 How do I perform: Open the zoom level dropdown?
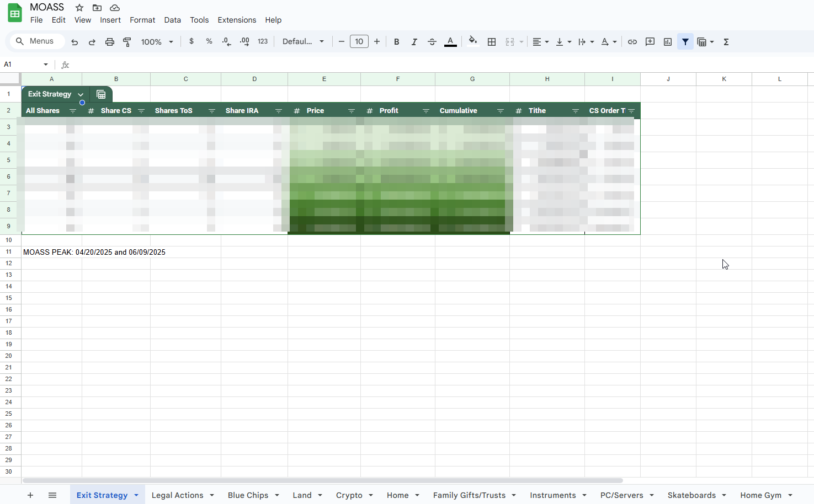pyautogui.click(x=157, y=42)
